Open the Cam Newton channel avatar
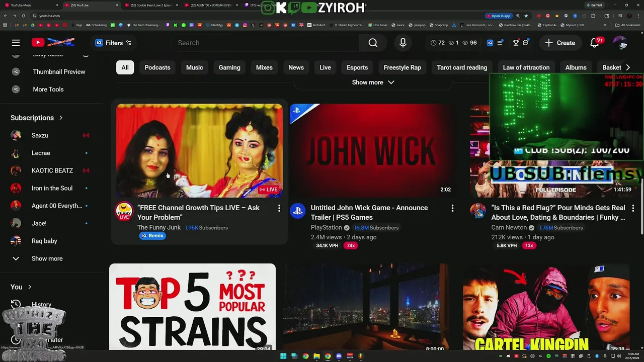Viewport: 644px width, 362px height. click(478, 211)
